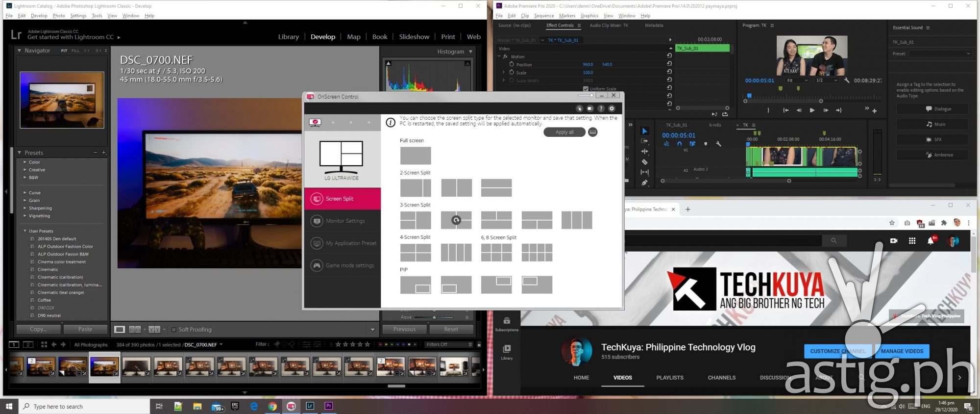Image resolution: width=980 pixels, height=414 pixels.
Task: Click the Lightroom Loupe view icon
Action: click(120, 330)
